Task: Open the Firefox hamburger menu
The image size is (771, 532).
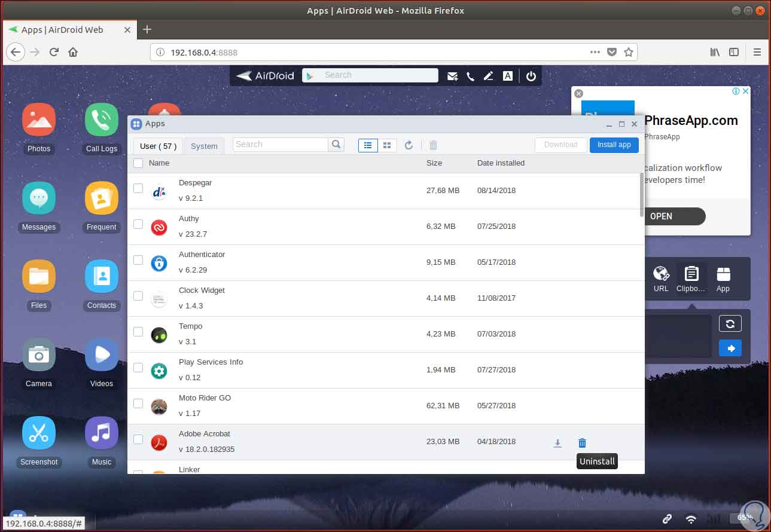Action: pos(757,52)
